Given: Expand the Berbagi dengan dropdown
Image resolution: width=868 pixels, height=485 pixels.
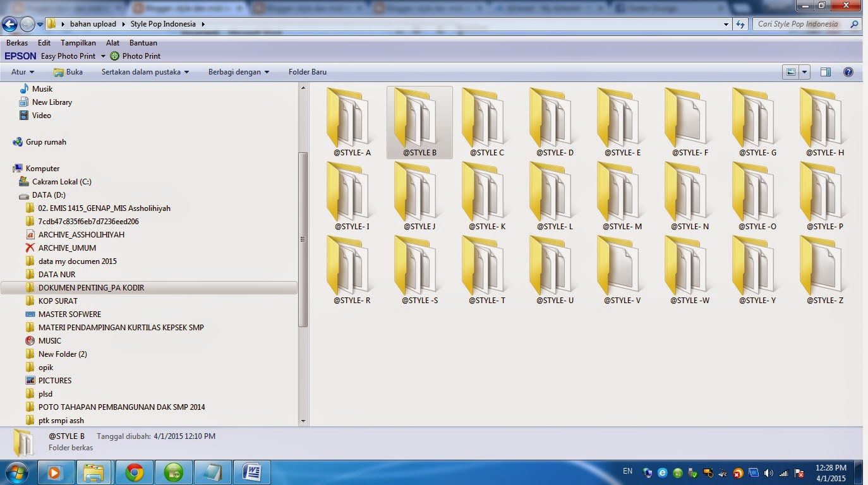Looking at the screenshot, I should pos(238,71).
